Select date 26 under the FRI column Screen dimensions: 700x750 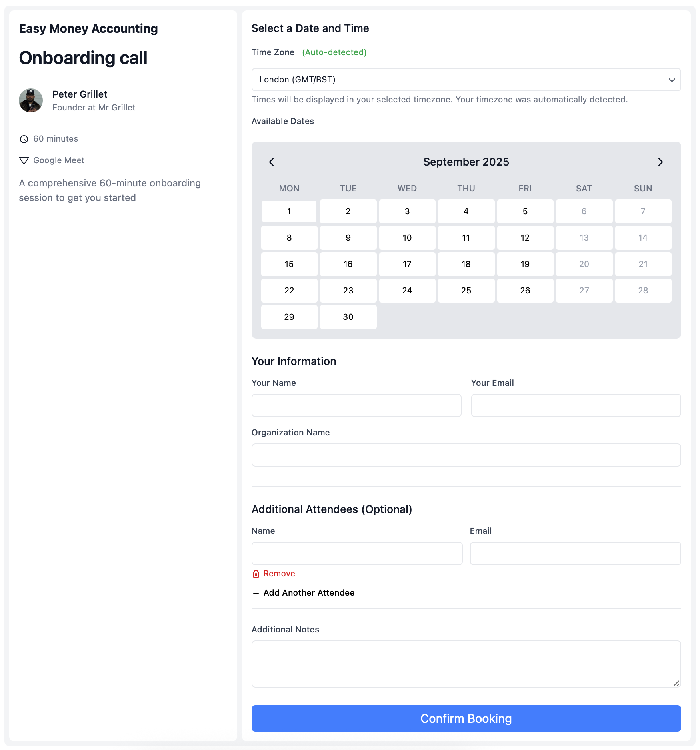point(525,291)
